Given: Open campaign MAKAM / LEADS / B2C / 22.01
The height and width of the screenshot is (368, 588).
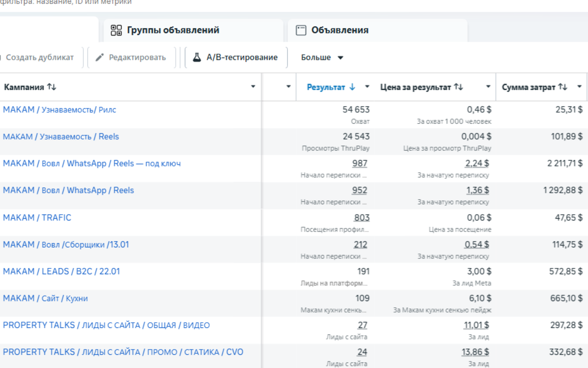Looking at the screenshot, I should (61, 271).
